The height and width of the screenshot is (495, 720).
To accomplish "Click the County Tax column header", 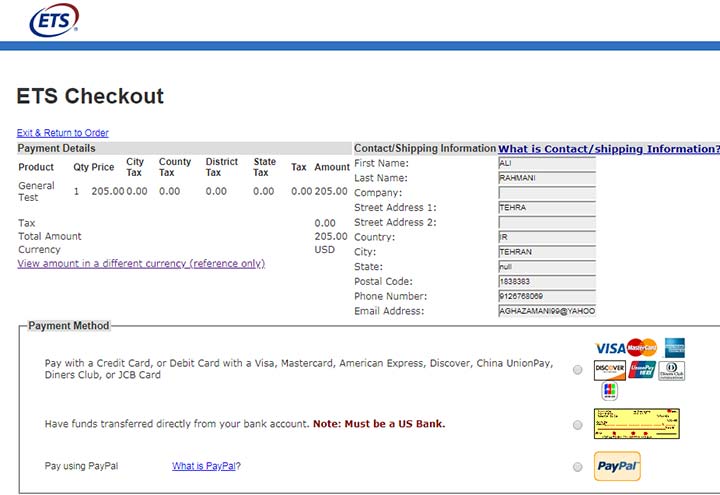I will tap(175, 167).
